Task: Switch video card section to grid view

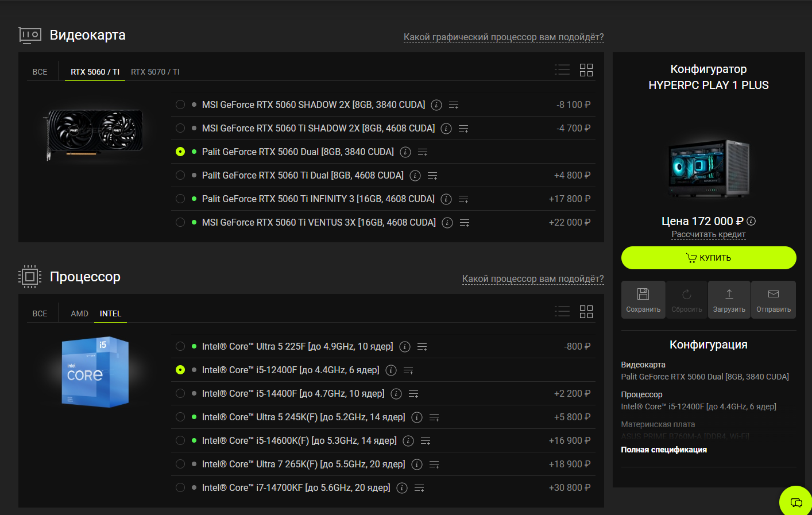Action: (586, 70)
